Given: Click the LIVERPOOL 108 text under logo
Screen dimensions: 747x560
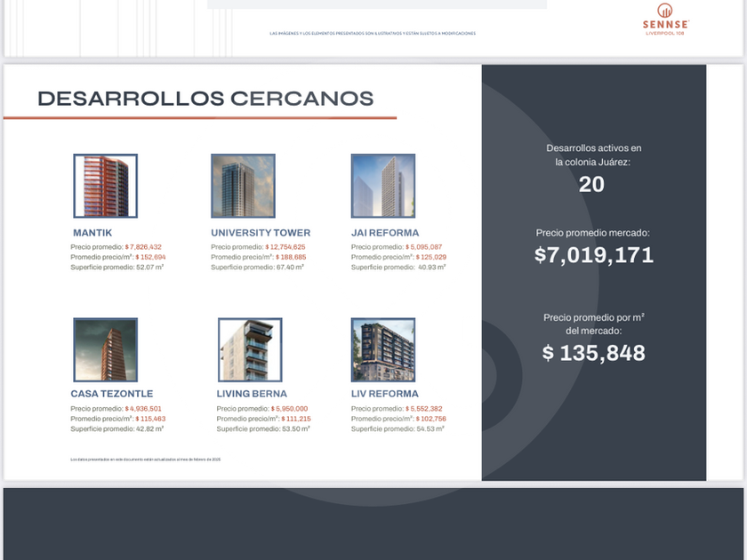Looking at the screenshot, I should (665, 34).
